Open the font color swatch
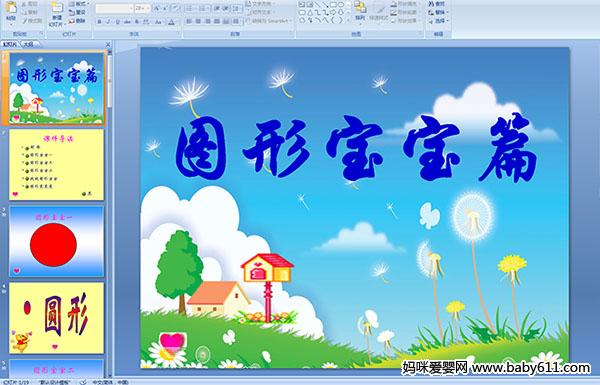600x385 pixels. [x=171, y=22]
